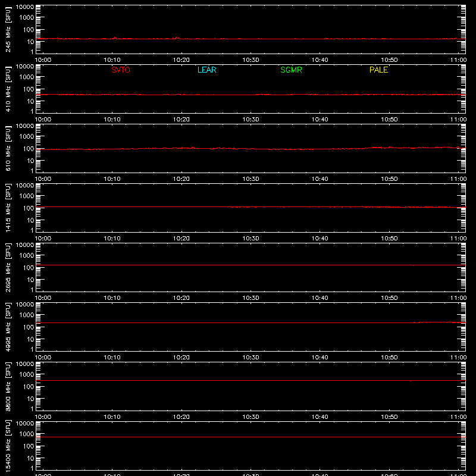Click the green SGMR station label
The height and width of the screenshot is (476, 476).
tap(291, 70)
